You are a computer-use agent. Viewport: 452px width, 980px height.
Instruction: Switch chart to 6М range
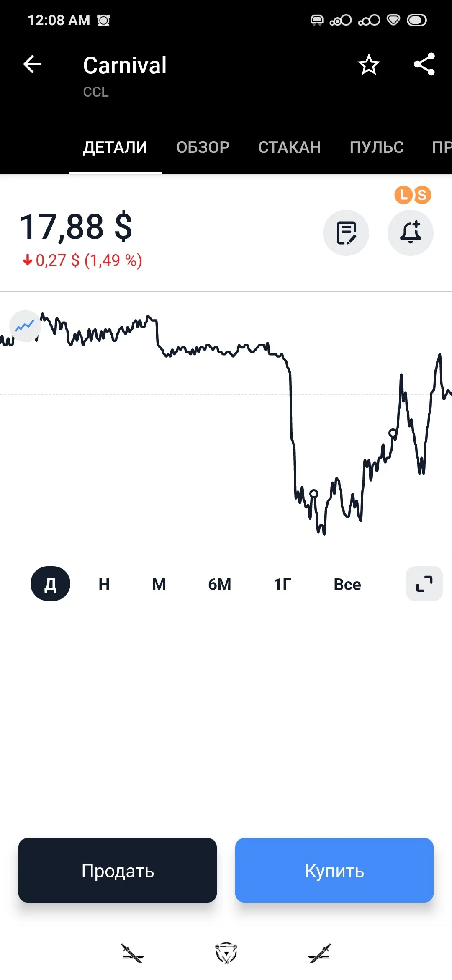click(220, 584)
